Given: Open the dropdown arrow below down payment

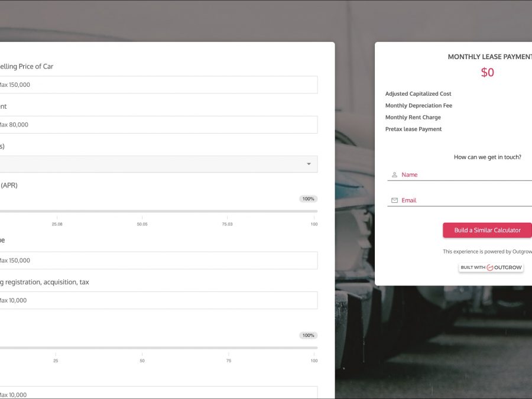Looking at the screenshot, I should point(308,164).
